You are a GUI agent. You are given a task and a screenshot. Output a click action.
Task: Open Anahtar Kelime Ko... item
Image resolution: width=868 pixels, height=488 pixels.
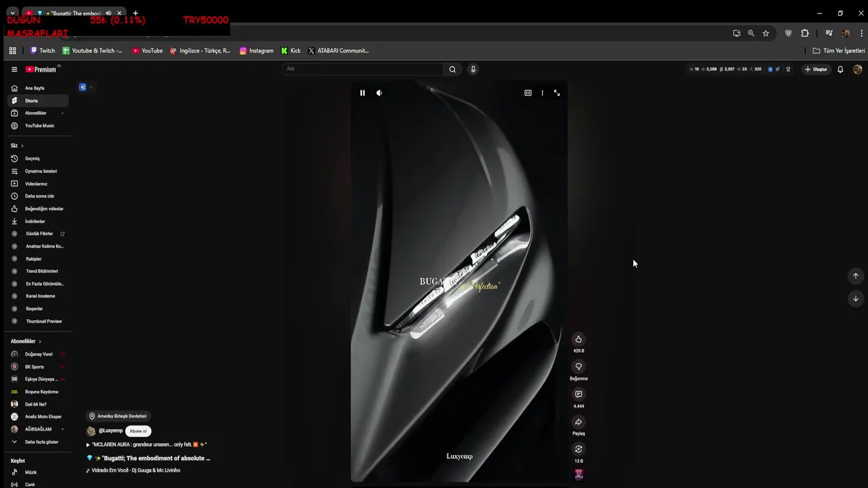coord(38,246)
